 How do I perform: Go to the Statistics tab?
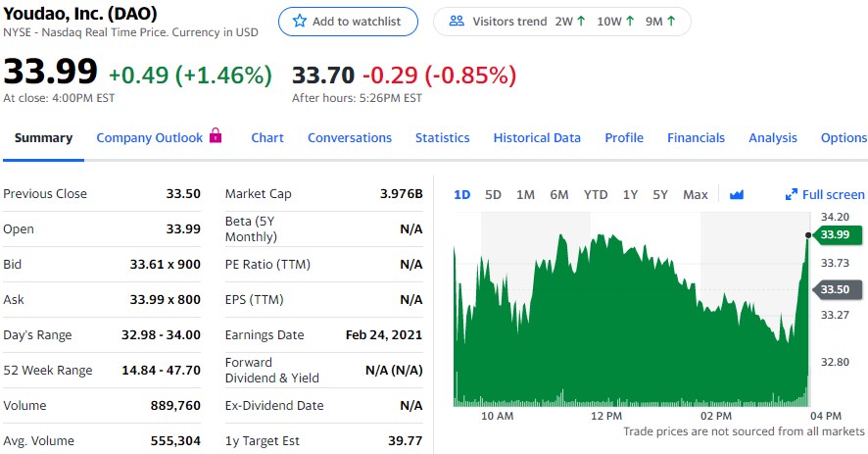(x=442, y=138)
